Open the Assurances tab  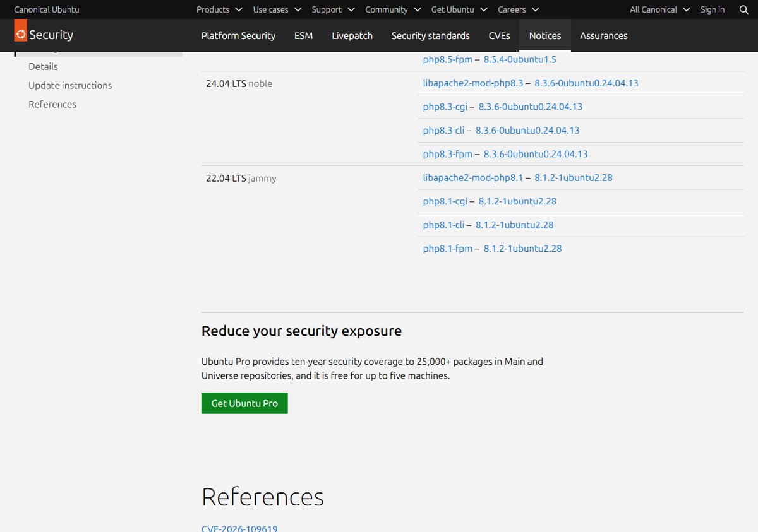(x=604, y=35)
